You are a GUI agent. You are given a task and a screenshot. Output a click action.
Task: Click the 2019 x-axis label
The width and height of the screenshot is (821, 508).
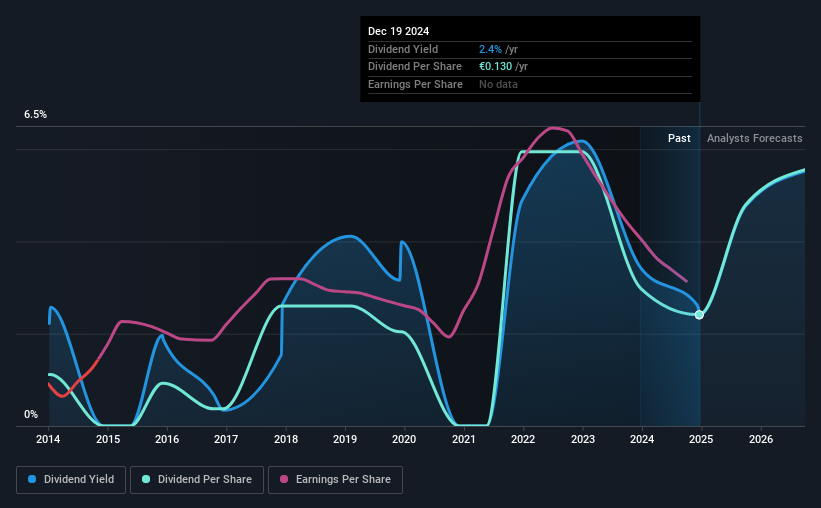(345, 439)
